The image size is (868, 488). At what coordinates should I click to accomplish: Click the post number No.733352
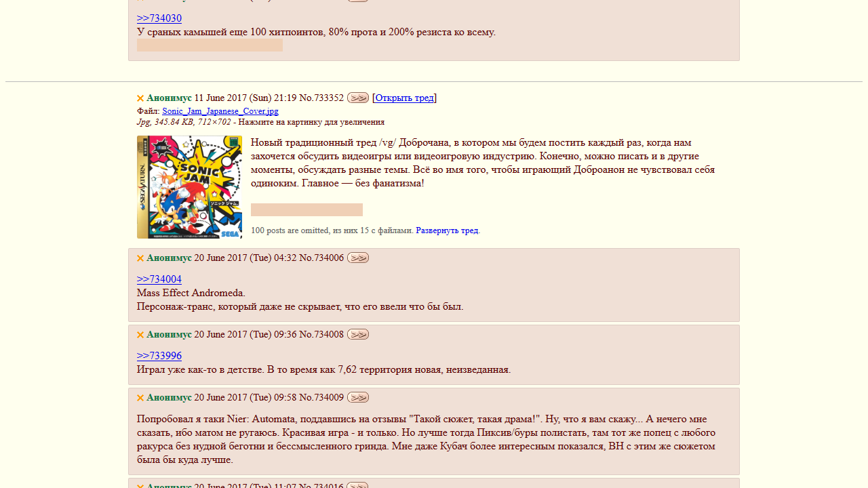[x=321, y=98]
